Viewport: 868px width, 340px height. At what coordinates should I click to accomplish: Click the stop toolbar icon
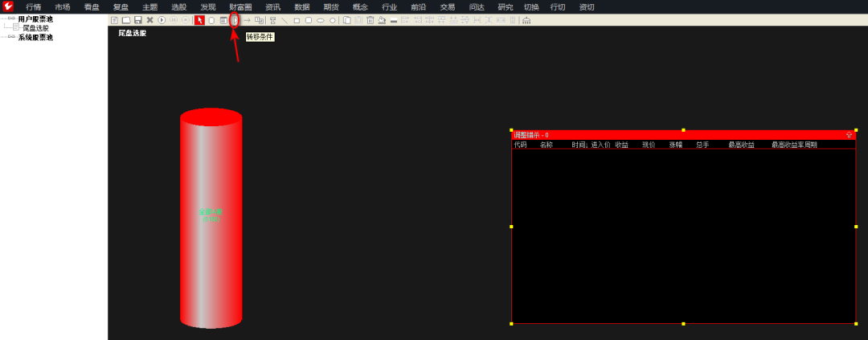click(186, 20)
